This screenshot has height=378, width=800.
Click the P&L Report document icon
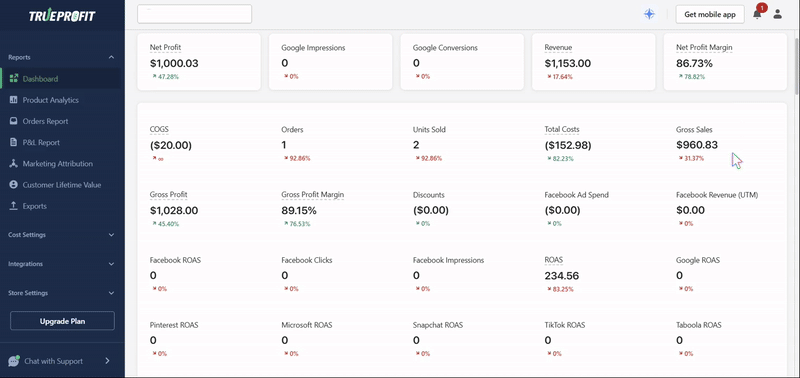[x=14, y=143]
